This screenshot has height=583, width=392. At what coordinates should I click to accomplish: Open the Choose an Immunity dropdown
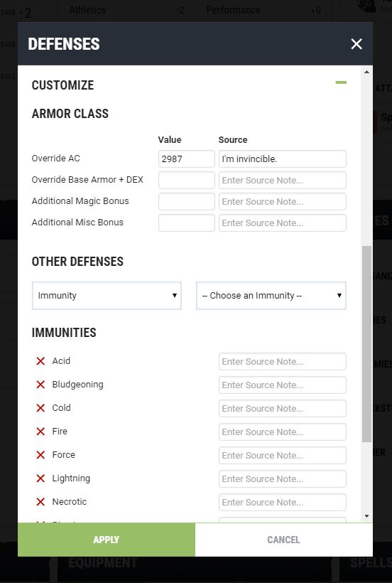(271, 296)
